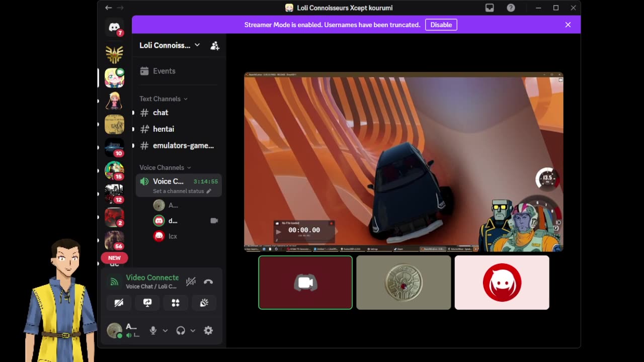This screenshot has height=362, width=644.
Task: Open the #chat text channel
Action: [179, 113]
